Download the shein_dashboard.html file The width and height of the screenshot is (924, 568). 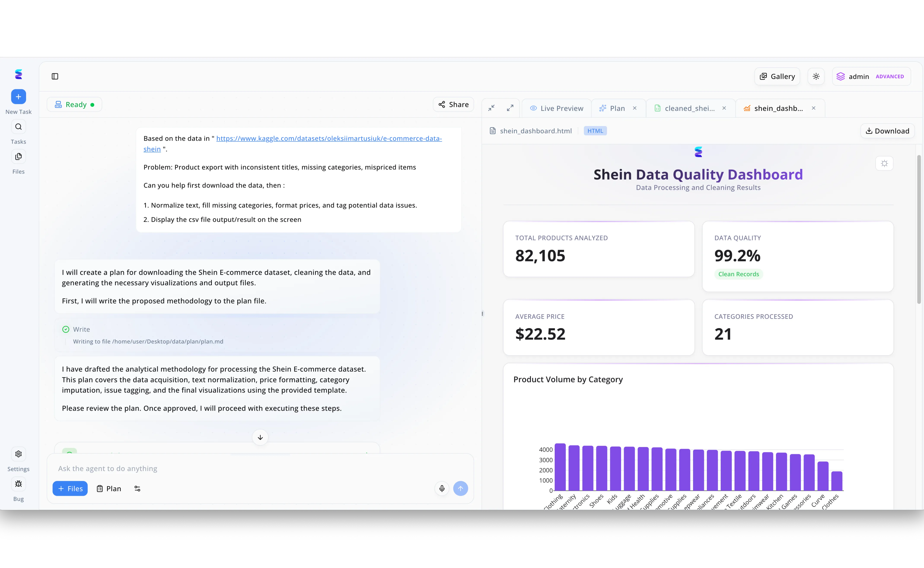click(887, 131)
